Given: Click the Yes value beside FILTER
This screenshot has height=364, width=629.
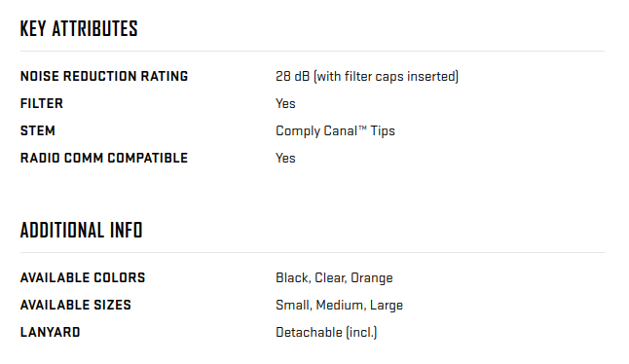Looking at the screenshot, I should (285, 103).
